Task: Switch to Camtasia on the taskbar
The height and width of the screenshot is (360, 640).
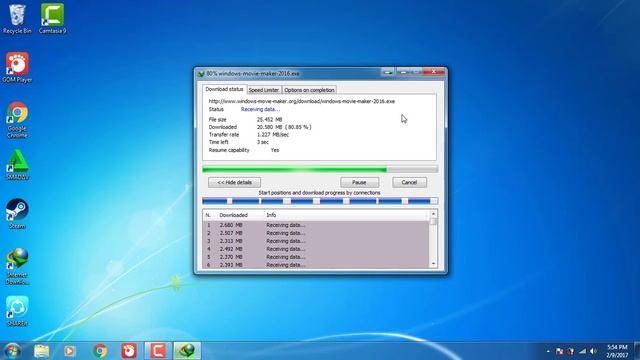Action: [158, 351]
